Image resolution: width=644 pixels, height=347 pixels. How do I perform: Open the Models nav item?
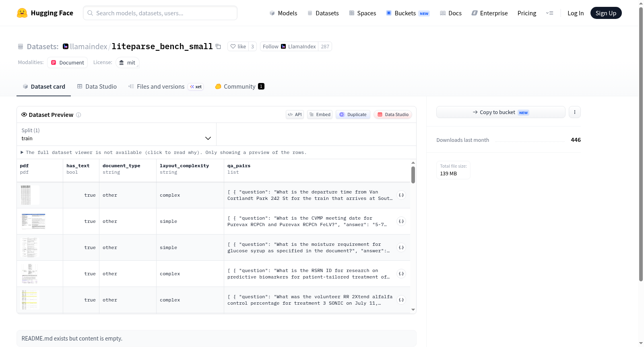[x=283, y=13]
